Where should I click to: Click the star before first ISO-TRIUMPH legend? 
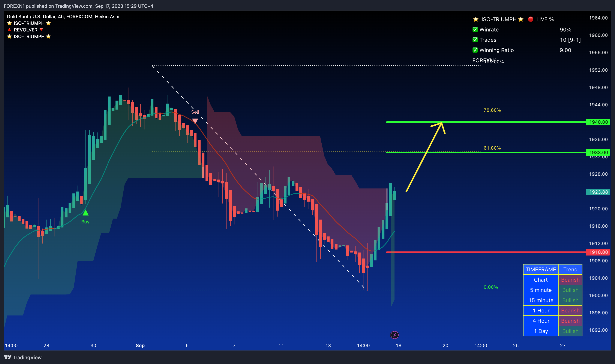click(x=9, y=23)
